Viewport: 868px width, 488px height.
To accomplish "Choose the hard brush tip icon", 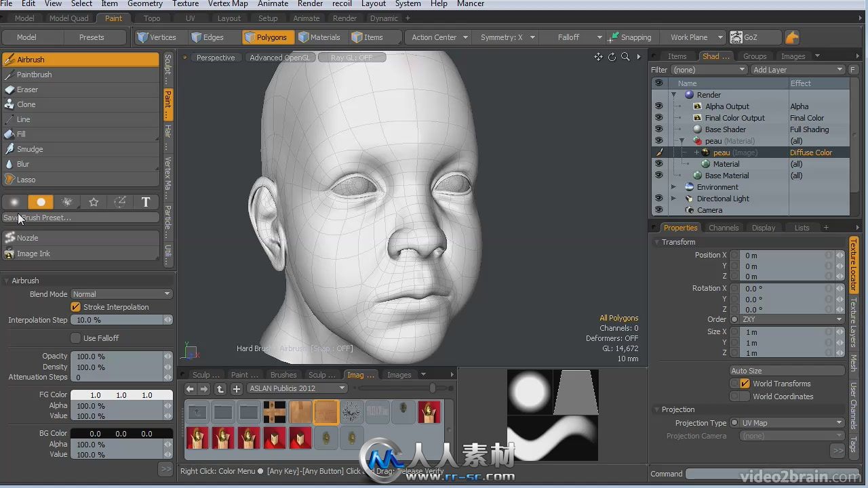I will coord(41,202).
